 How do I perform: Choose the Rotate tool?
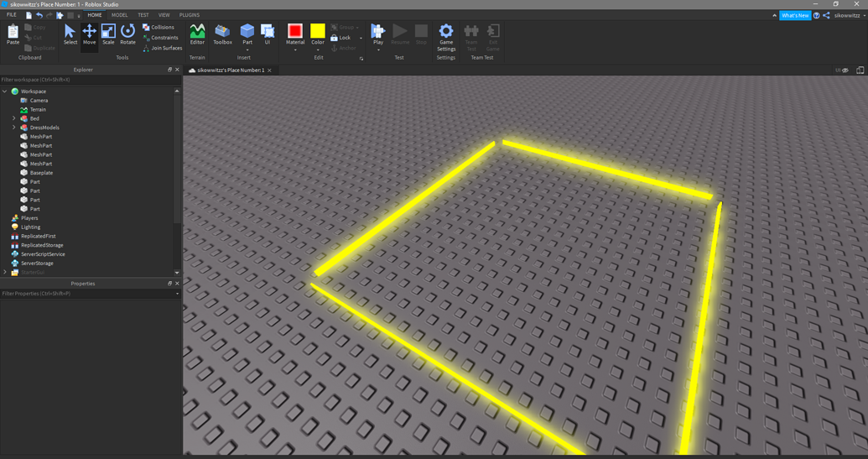(127, 34)
